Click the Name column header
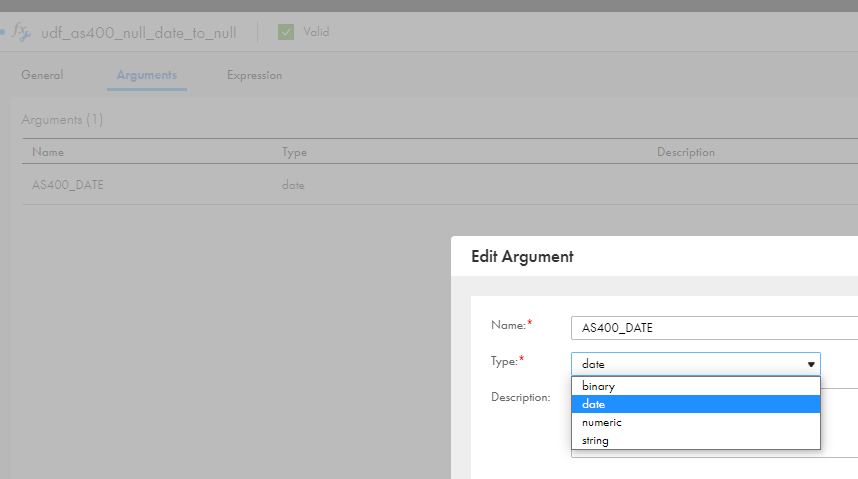This screenshot has width=858, height=479. coord(48,152)
